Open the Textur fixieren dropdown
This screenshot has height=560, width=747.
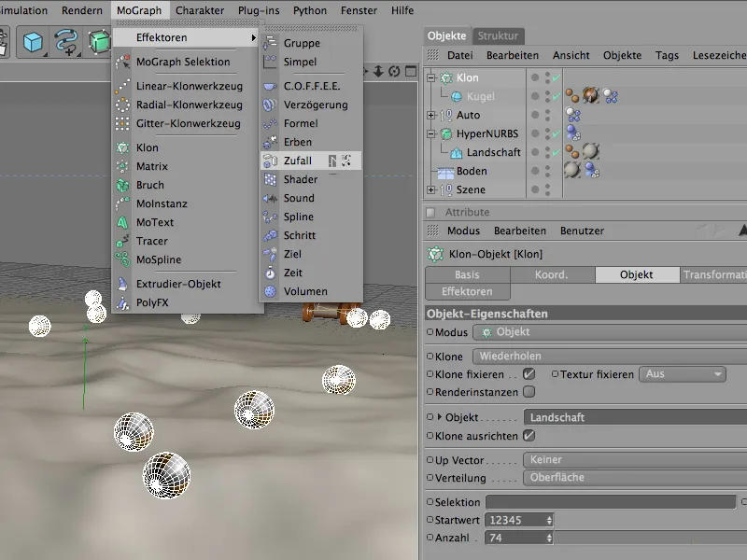coord(683,374)
